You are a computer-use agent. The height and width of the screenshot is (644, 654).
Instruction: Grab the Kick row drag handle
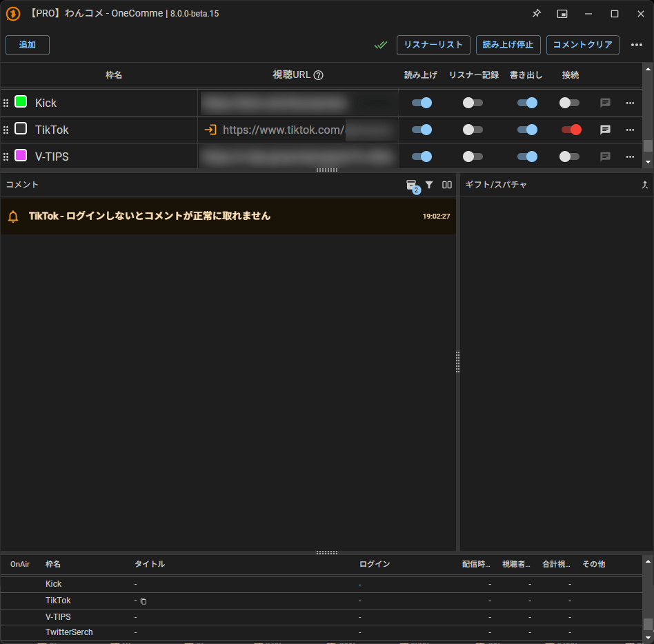pos(6,103)
